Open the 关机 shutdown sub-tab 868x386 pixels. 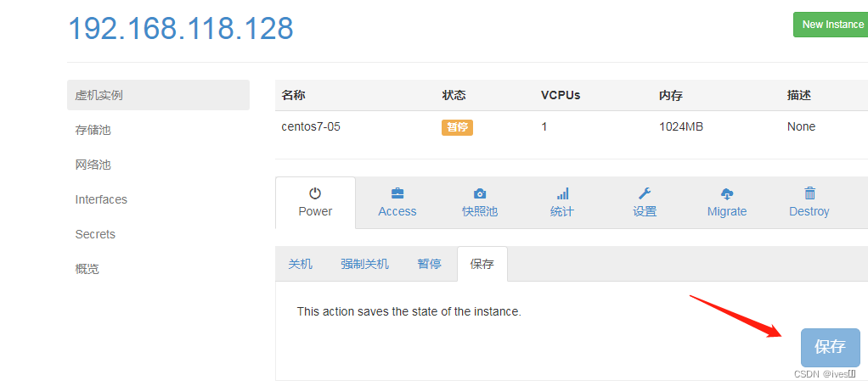pos(301,264)
